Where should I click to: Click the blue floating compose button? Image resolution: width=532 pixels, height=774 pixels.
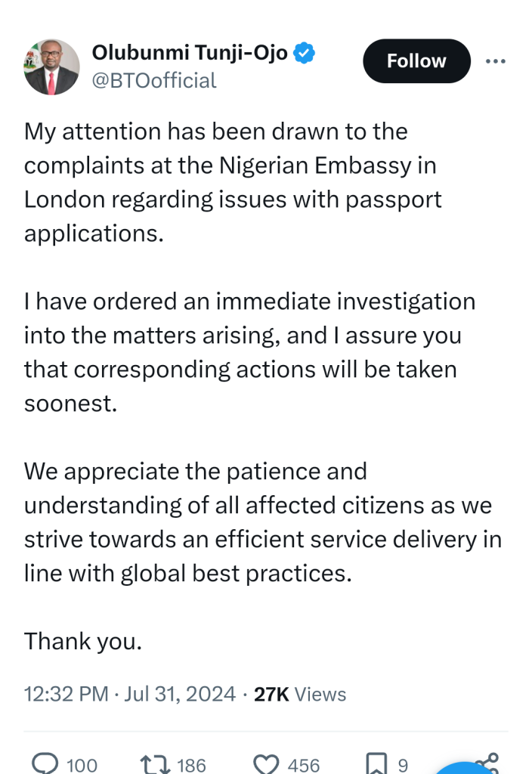point(462,767)
